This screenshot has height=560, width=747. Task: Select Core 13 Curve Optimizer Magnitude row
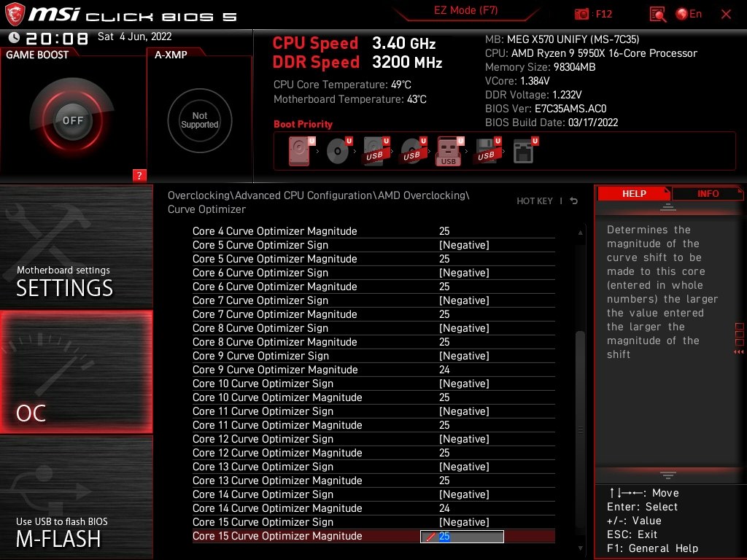click(x=373, y=481)
